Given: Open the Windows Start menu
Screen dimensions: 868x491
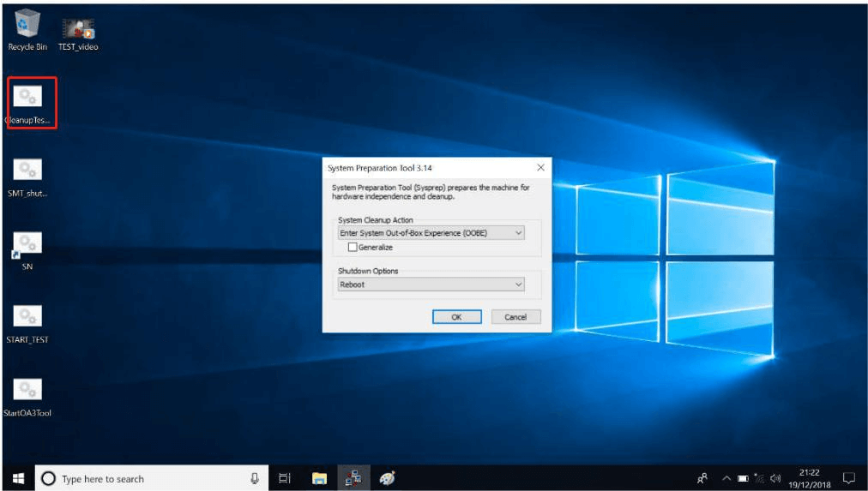Looking at the screenshot, I should [x=18, y=478].
